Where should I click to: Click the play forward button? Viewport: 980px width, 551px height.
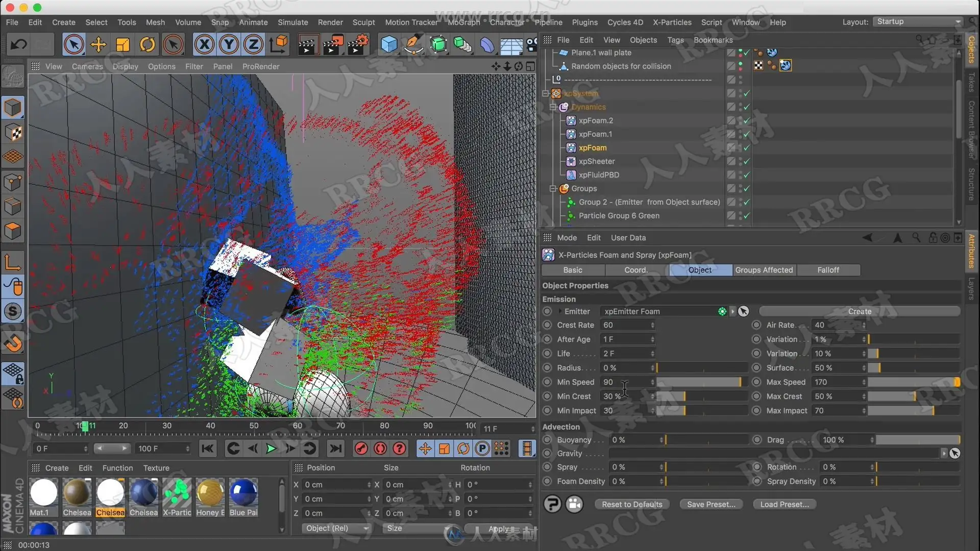click(271, 449)
